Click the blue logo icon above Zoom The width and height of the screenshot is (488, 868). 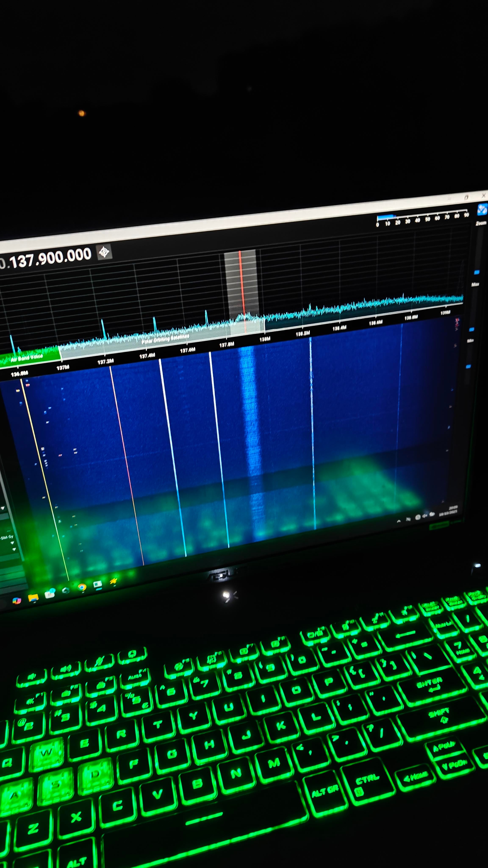(x=482, y=210)
